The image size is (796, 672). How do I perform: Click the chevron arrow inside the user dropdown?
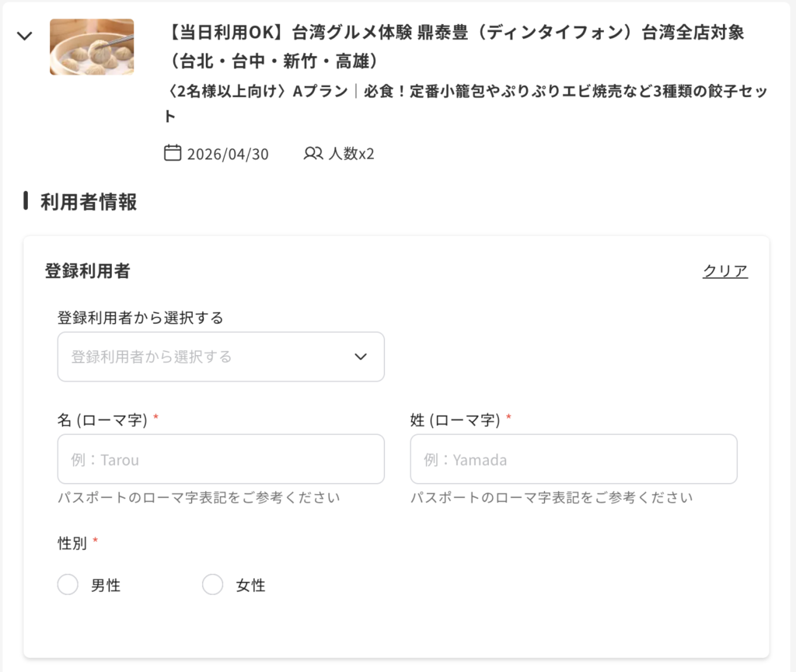[360, 357]
